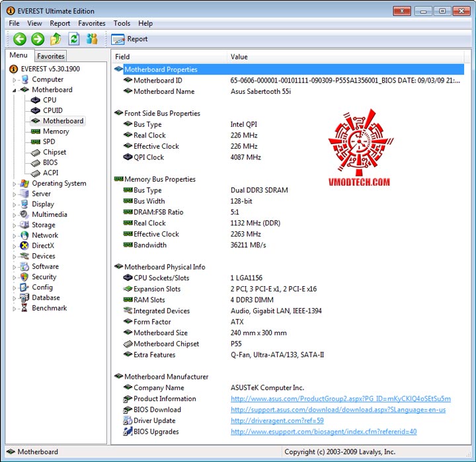Open the View menu

click(x=34, y=23)
